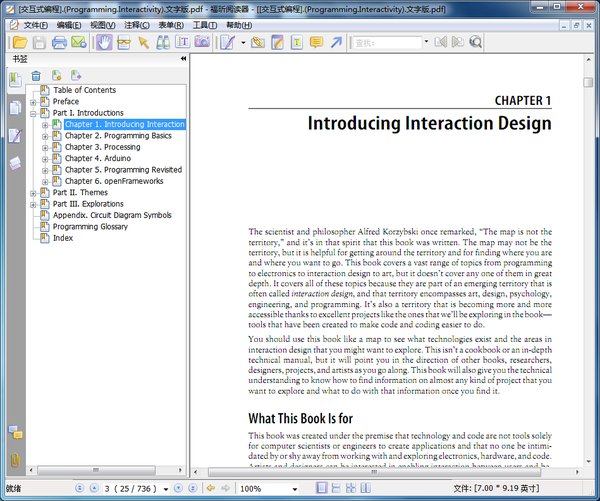The image size is (600, 501).
Task: Open the 视图(V) menu
Action: [x=102, y=24]
